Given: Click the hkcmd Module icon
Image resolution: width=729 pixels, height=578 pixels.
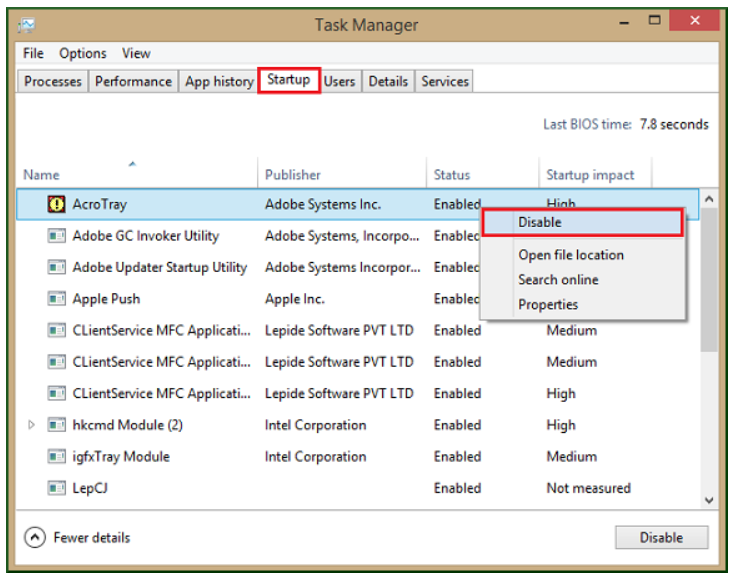Looking at the screenshot, I should point(56,425).
